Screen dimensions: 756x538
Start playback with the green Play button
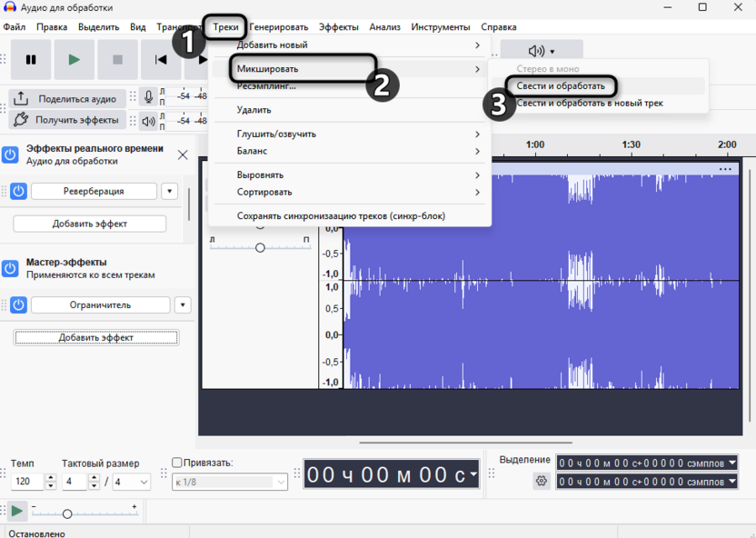click(75, 60)
